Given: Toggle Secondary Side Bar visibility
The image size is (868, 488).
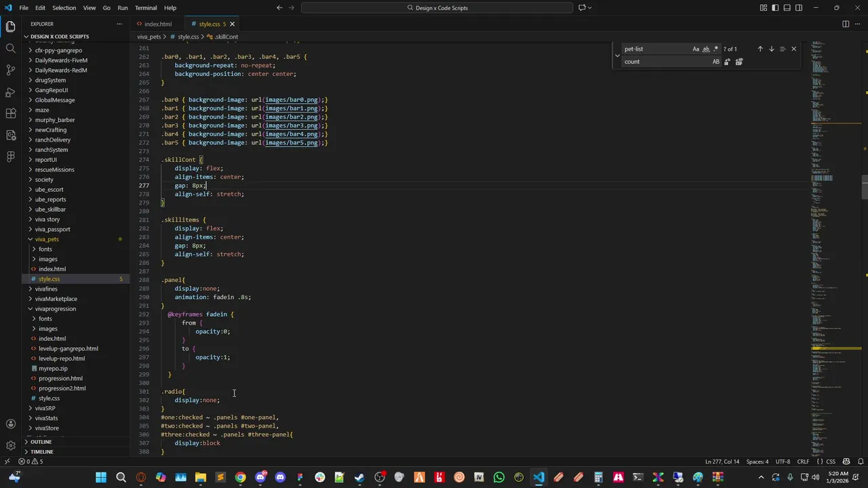Looking at the screenshot, I should pyautogui.click(x=799, y=7).
